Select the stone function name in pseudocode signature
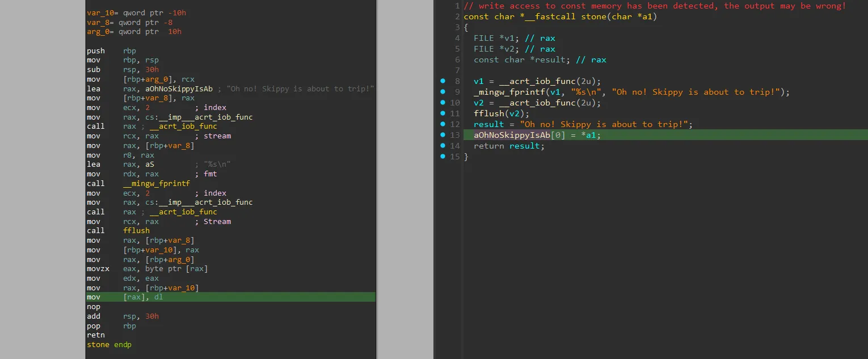 pyautogui.click(x=594, y=16)
